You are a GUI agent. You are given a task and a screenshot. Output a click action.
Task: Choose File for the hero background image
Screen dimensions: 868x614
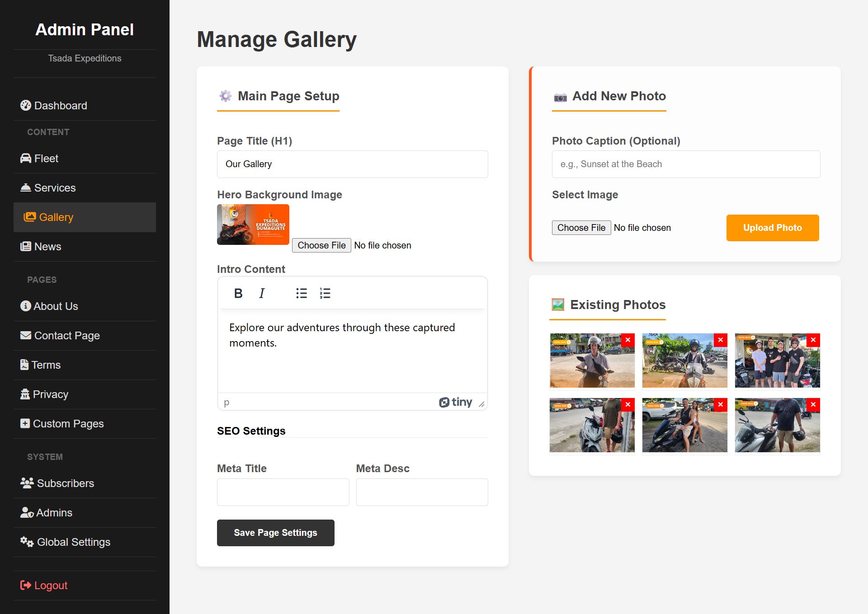tap(321, 245)
